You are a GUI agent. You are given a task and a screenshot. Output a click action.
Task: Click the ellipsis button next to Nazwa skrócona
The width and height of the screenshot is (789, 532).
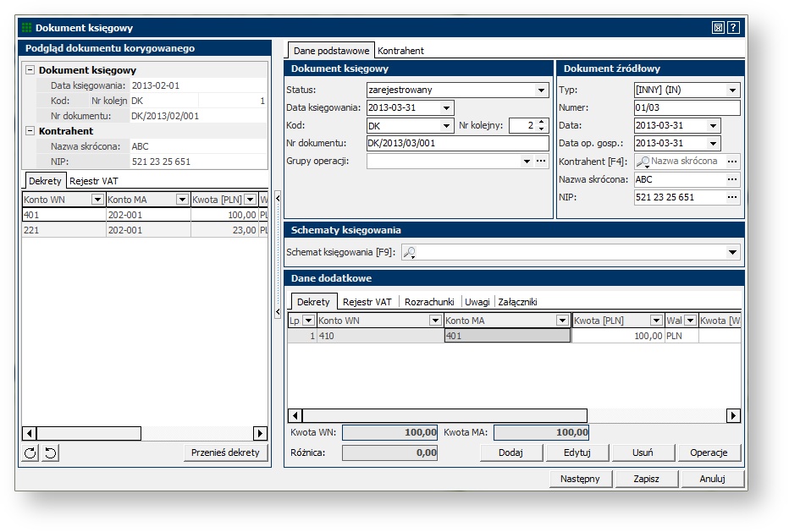[x=732, y=179]
